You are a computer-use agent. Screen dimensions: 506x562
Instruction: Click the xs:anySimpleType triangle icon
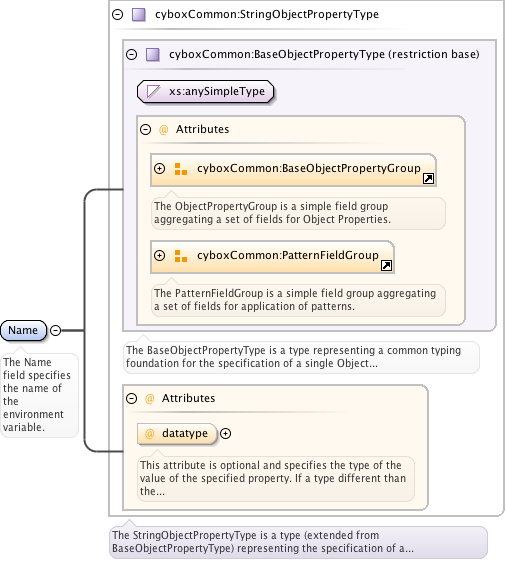pos(153,91)
